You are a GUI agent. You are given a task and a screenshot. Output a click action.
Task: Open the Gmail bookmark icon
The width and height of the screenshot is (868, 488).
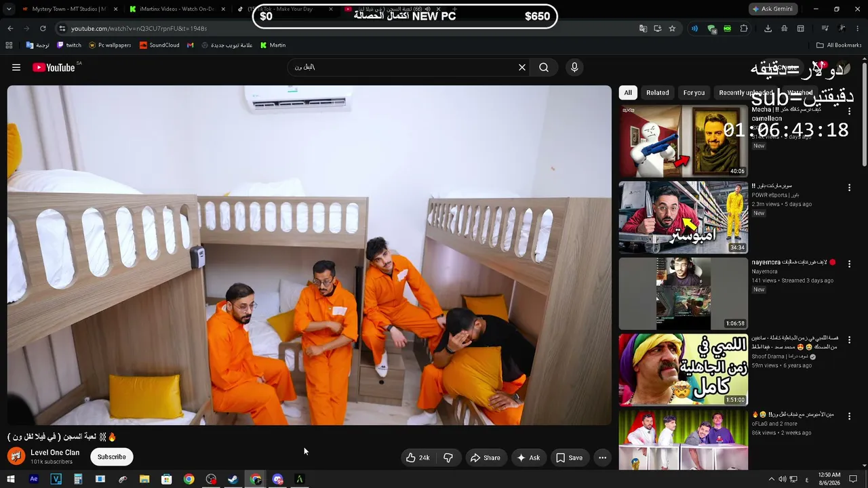tap(191, 45)
